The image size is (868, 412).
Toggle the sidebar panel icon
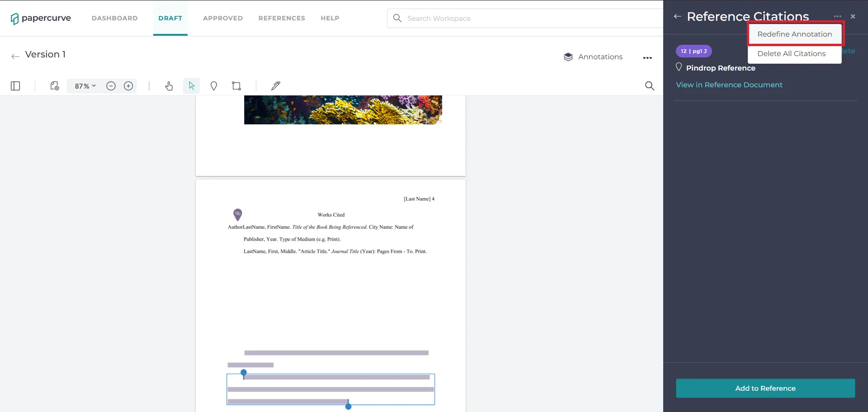point(15,86)
